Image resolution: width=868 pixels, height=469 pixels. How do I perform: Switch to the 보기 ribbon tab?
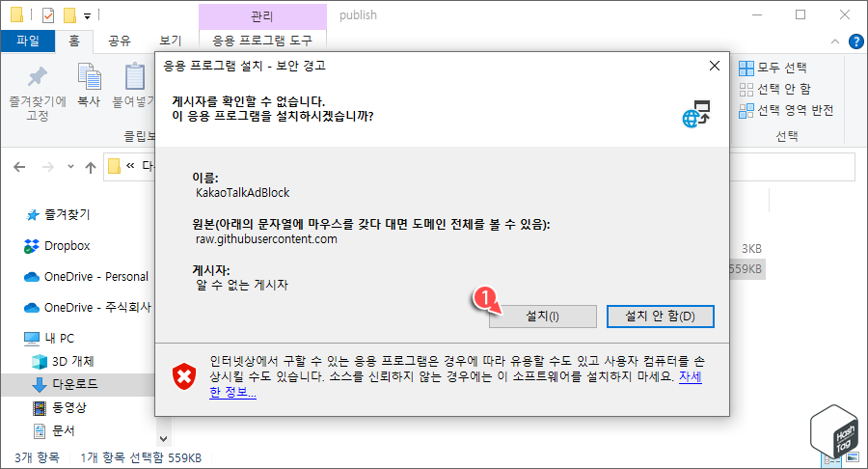point(171,41)
